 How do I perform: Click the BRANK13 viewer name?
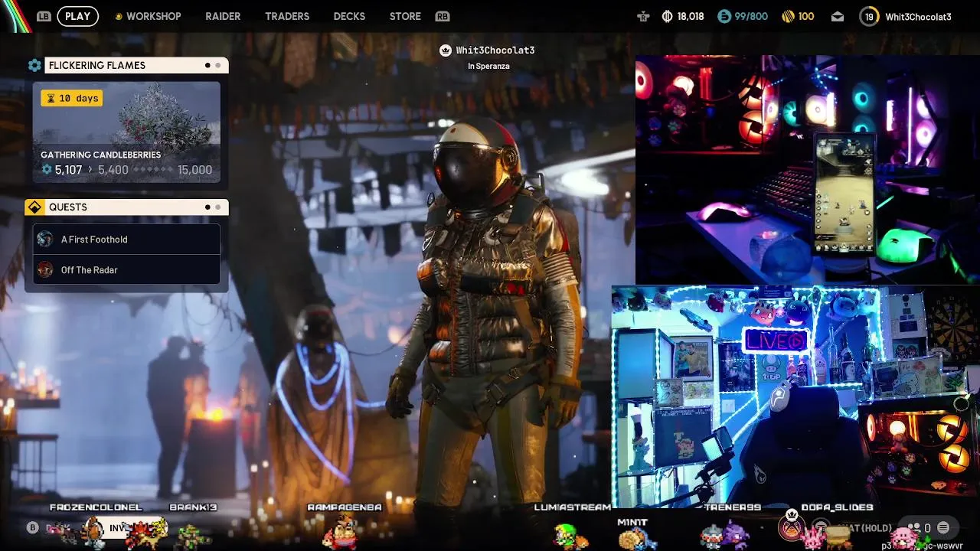point(193,507)
